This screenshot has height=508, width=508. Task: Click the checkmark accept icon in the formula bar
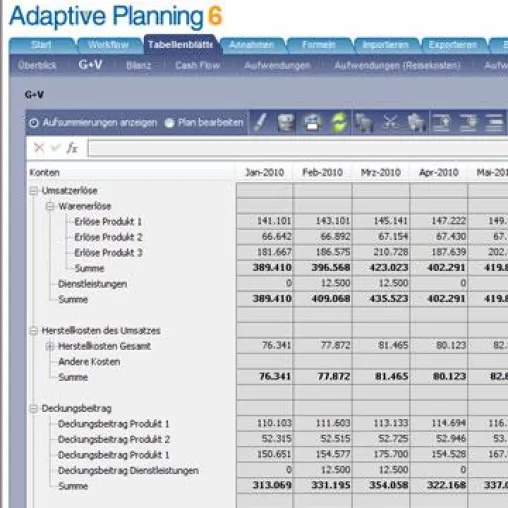(x=56, y=147)
